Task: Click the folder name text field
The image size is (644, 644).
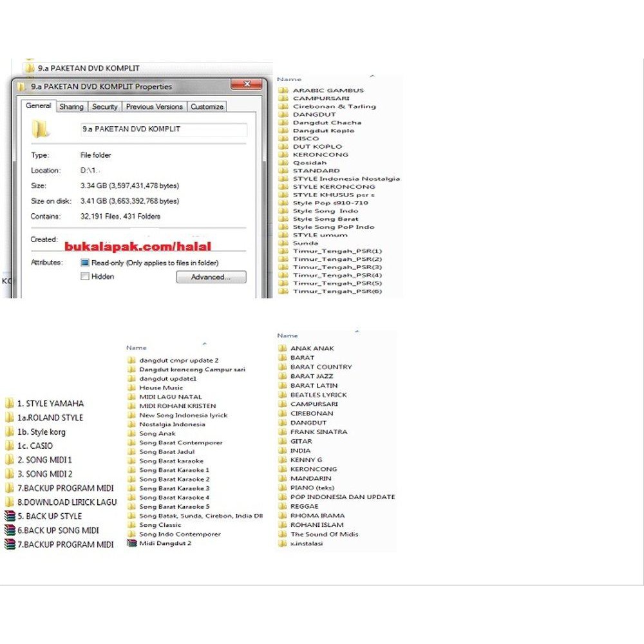Action: (x=163, y=129)
